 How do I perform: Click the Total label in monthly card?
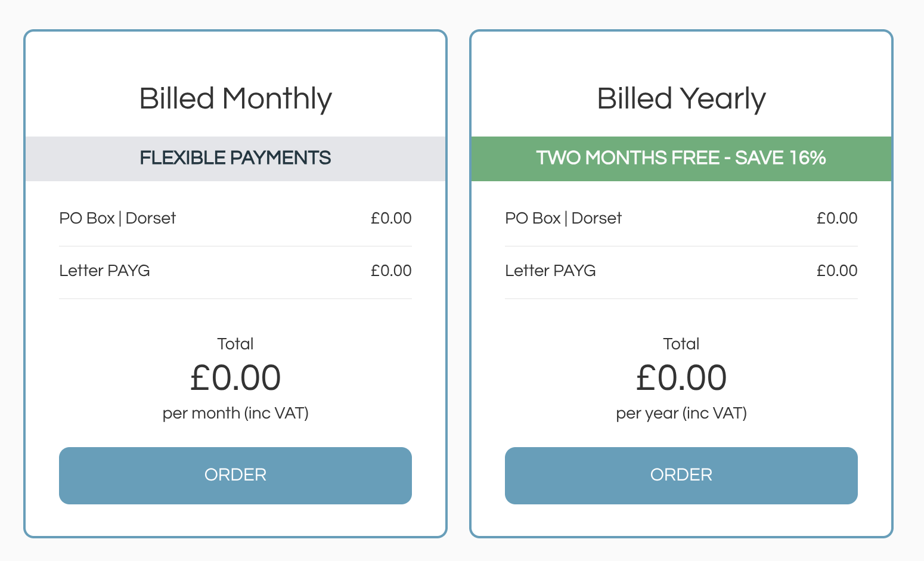click(x=235, y=344)
